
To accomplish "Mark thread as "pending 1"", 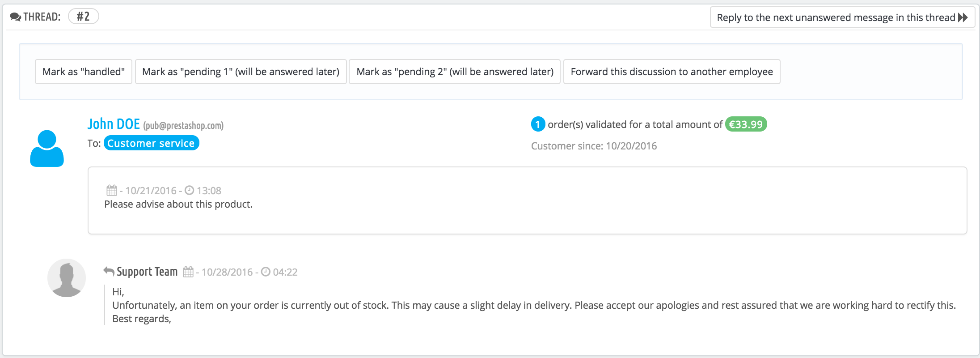I will (241, 72).
